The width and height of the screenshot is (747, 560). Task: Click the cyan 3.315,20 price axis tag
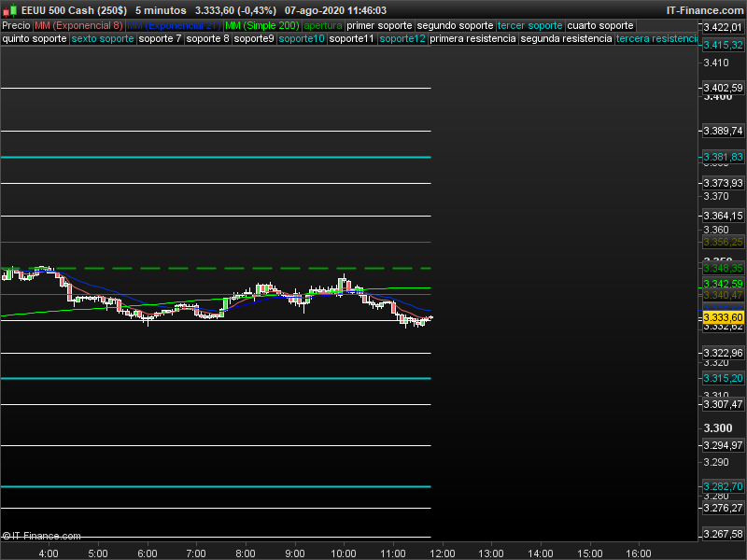click(x=723, y=378)
